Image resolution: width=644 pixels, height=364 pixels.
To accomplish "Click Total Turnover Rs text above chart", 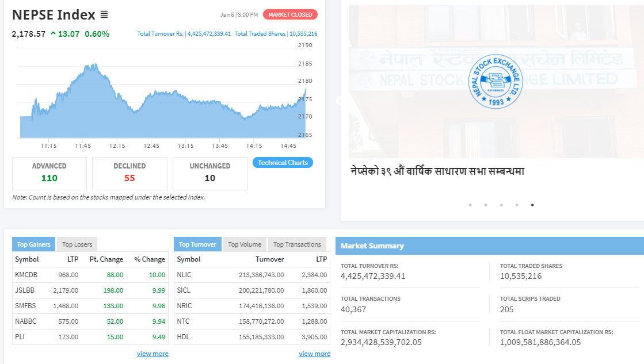I will click(184, 34).
